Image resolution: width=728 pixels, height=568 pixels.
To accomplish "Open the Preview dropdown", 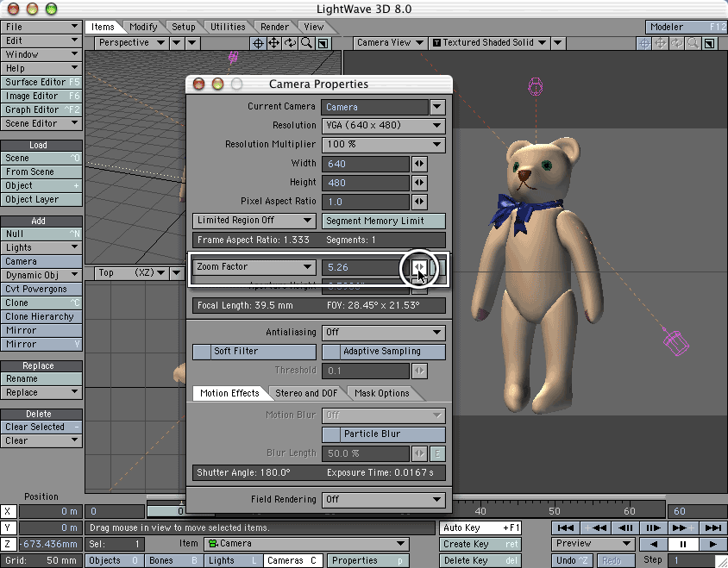I will click(x=593, y=543).
